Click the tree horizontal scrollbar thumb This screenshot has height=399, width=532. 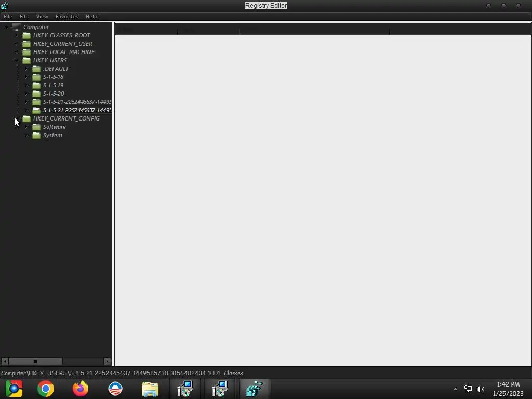(x=35, y=362)
